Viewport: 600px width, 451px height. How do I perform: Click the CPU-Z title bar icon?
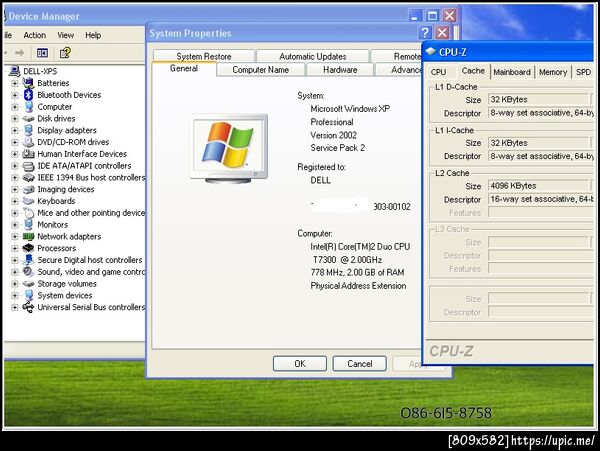[431, 51]
